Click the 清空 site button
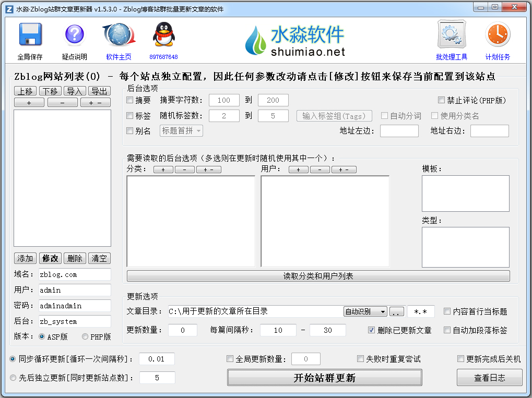532x398 pixels. (99, 258)
